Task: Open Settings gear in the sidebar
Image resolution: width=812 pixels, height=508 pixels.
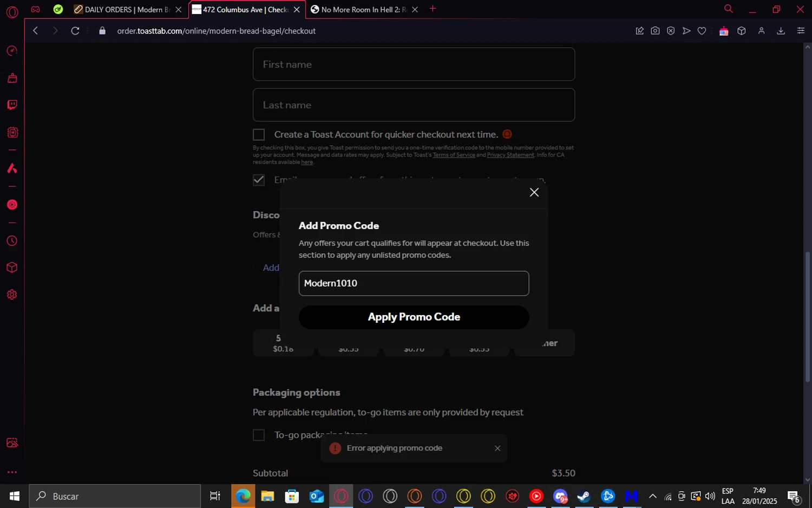Action: pyautogui.click(x=12, y=295)
